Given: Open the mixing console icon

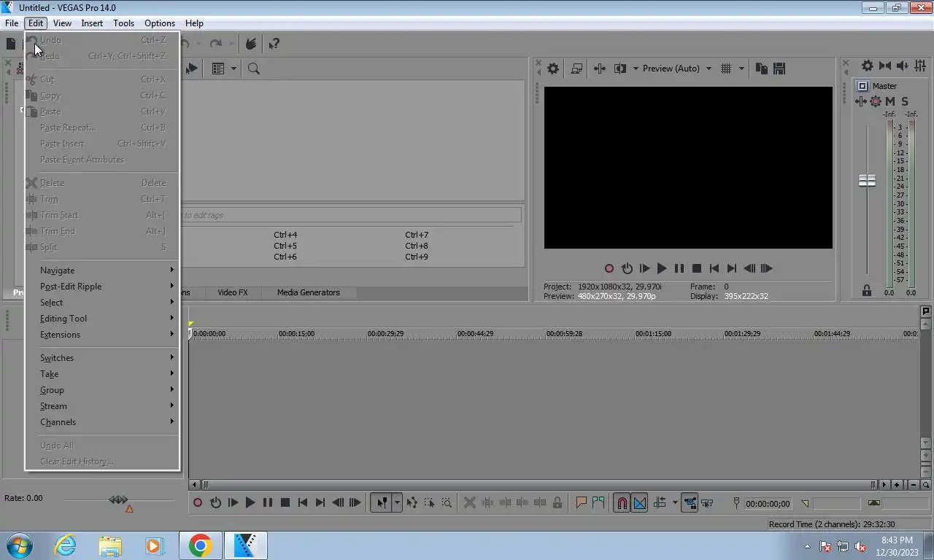Looking at the screenshot, I should point(921,66).
